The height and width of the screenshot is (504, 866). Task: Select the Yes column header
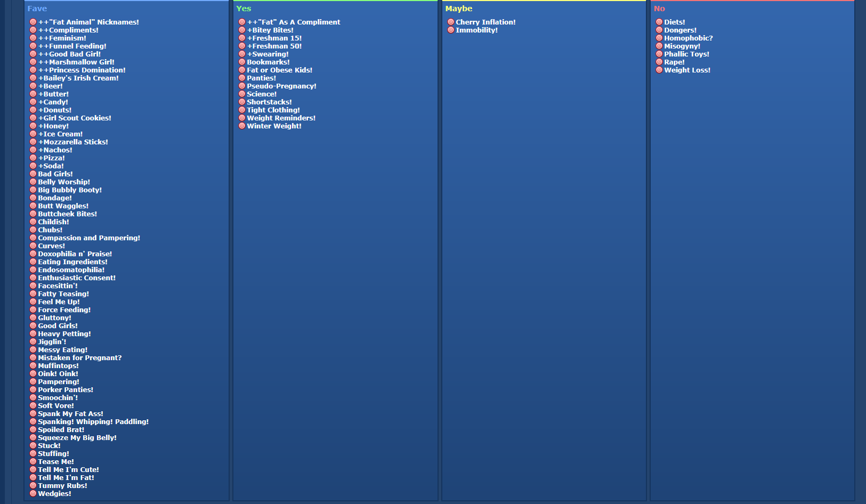coord(244,9)
